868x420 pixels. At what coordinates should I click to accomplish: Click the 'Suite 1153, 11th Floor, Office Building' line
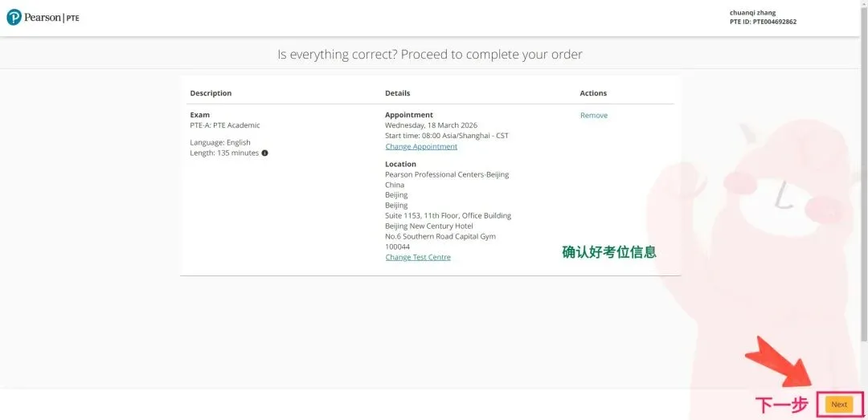click(x=448, y=216)
